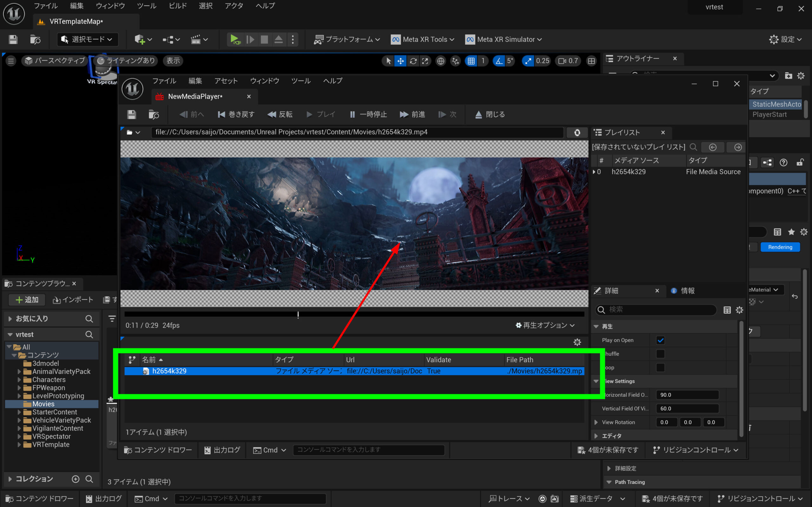
Task: Click the media player save icon
Action: [132, 115]
